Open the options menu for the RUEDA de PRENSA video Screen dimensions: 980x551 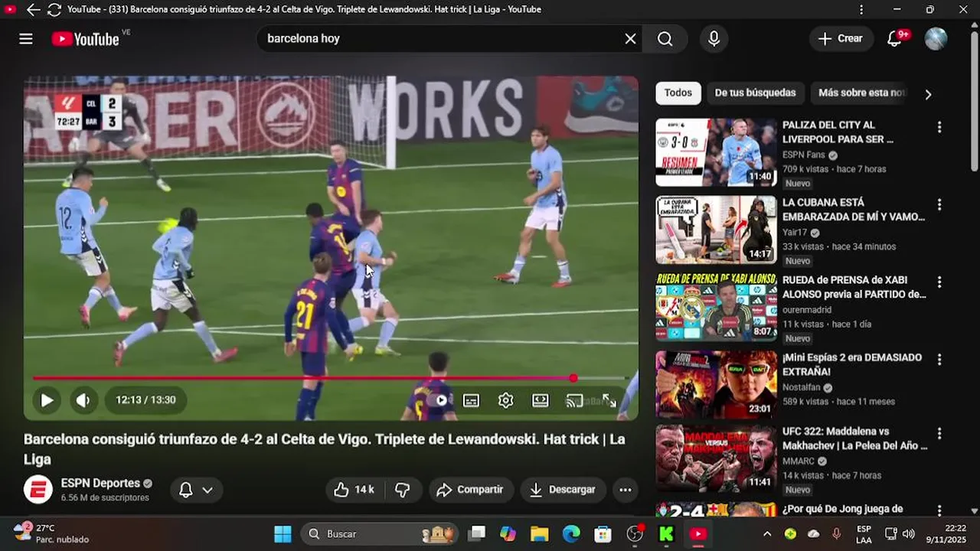(x=939, y=282)
